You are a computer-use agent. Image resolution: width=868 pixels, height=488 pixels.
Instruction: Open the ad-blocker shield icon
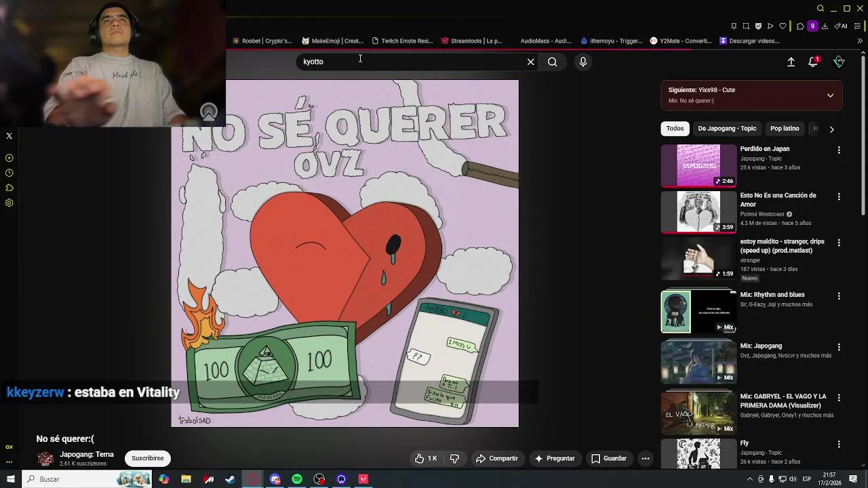point(758,26)
